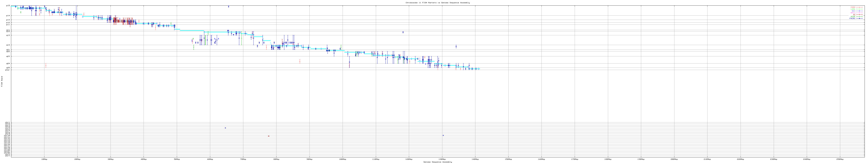868x163 pixels.
Task: Click the LANL legend line sample
Action: 859,9
